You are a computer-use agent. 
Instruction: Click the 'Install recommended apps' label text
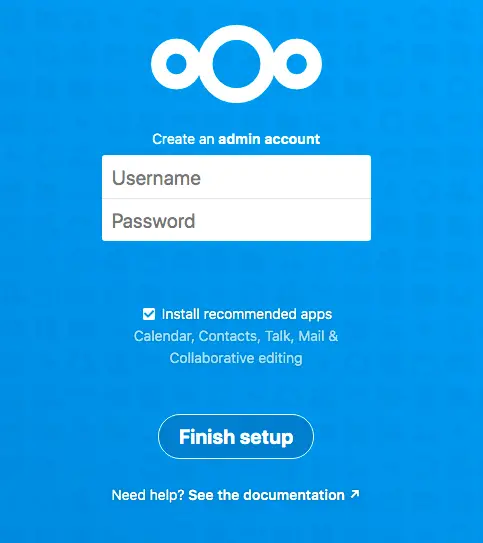pyautogui.click(x=247, y=314)
